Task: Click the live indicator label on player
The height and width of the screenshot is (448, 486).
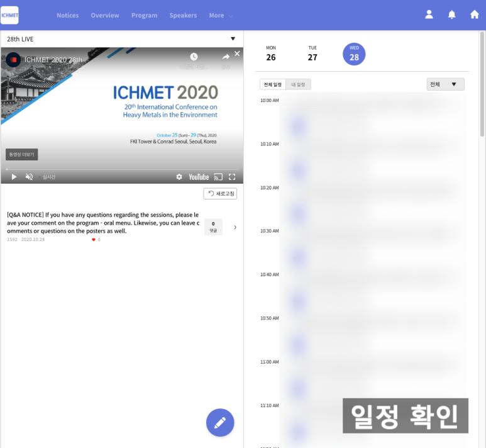Action: click(47, 177)
